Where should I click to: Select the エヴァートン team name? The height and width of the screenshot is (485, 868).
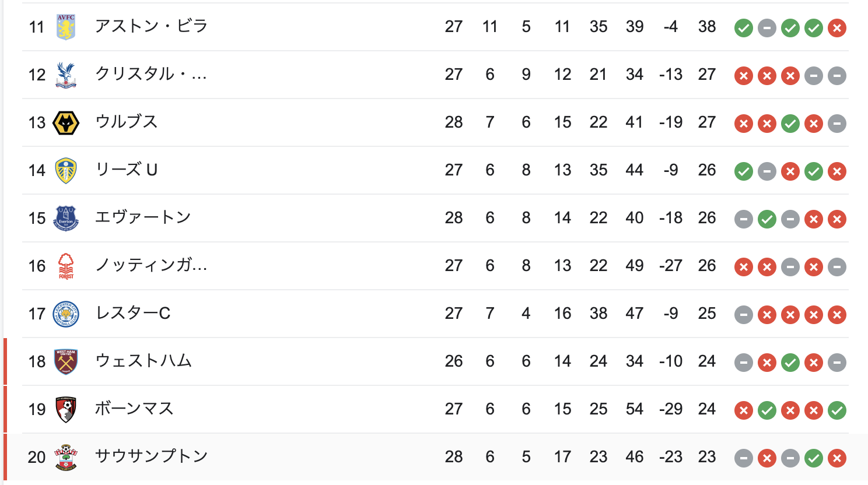pyautogui.click(x=143, y=217)
